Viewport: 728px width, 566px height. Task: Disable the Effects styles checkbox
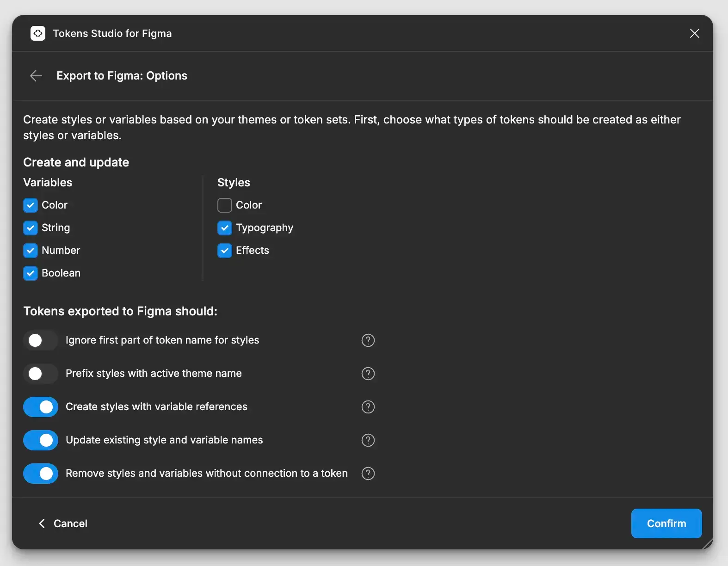225,251
